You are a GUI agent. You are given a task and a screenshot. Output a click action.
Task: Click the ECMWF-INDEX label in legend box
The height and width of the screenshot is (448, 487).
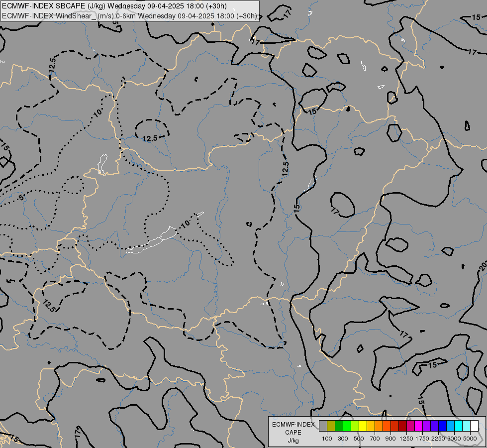pos(293,425)
